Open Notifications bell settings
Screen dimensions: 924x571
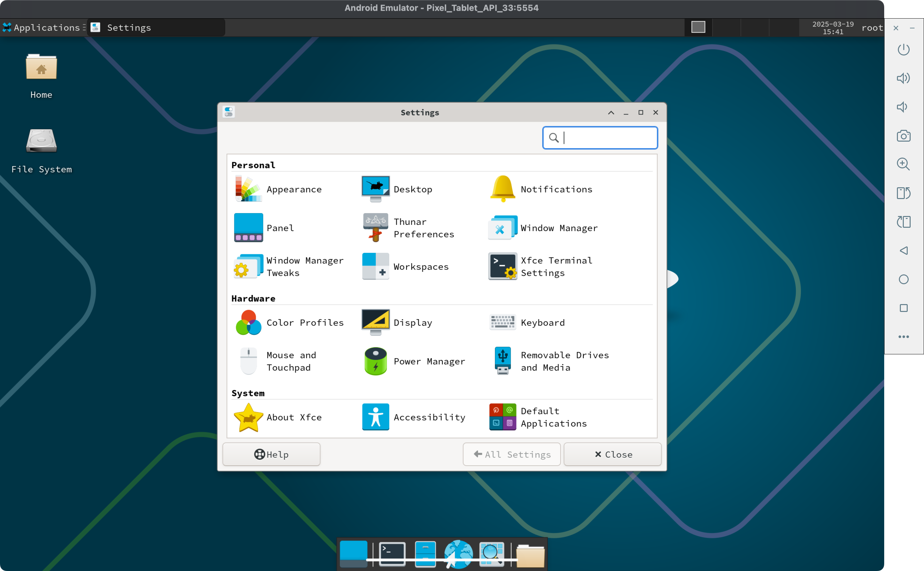pos(502,189)
